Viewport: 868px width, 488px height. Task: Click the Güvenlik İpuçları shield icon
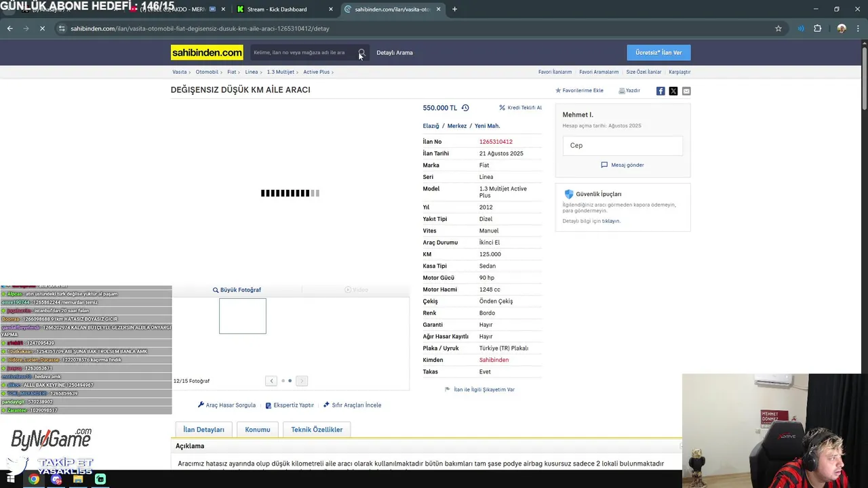click(569, 194)
